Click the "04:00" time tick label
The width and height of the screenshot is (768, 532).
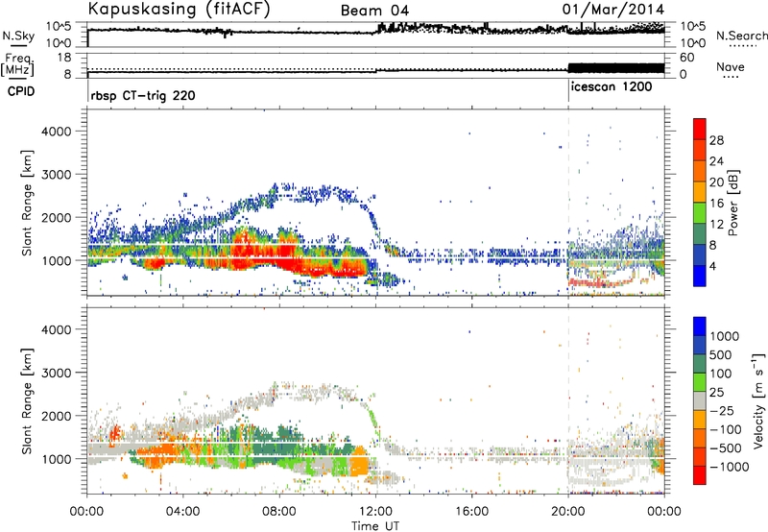[x=182, y=512]
